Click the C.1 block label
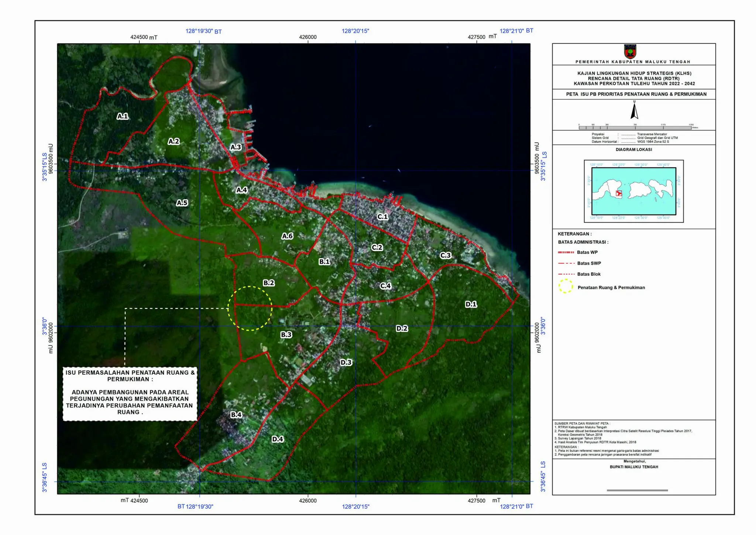 pyautogui.click(x=382, y=217)
